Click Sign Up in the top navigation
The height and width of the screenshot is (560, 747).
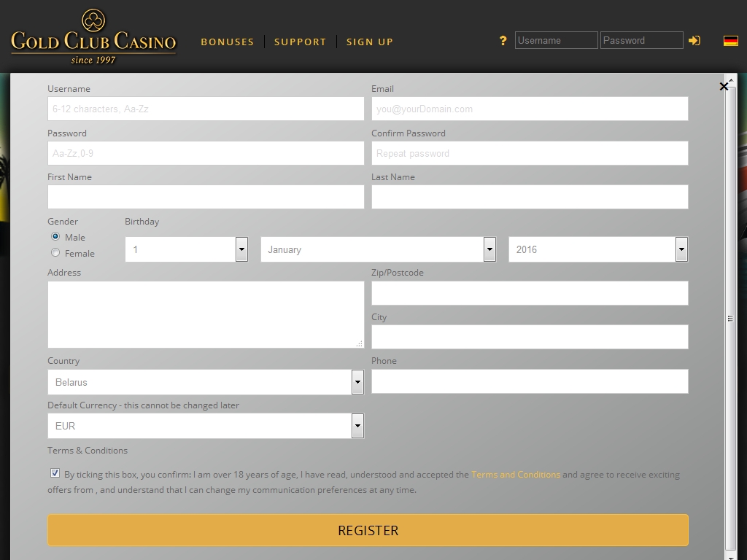(369, 42)
